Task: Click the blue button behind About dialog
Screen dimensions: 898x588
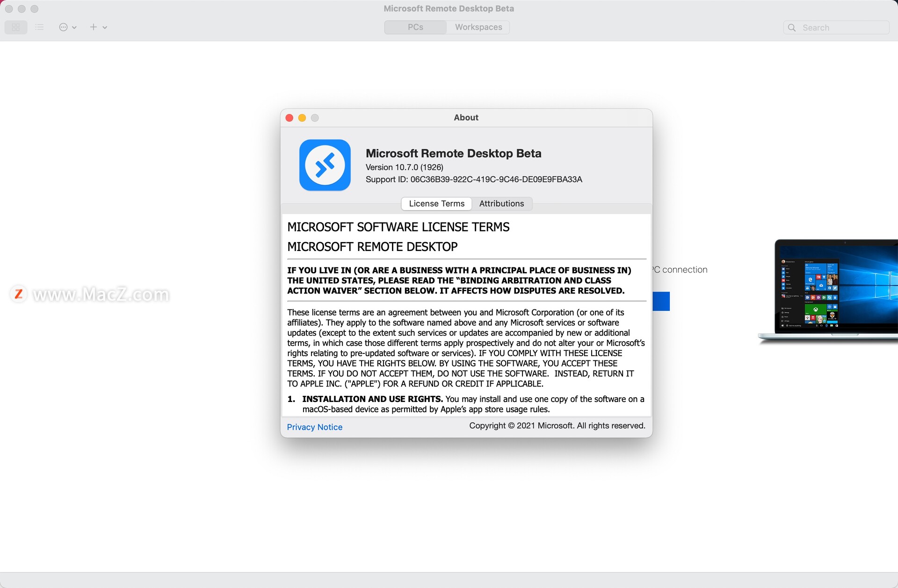Action: [x=661, y=301]
